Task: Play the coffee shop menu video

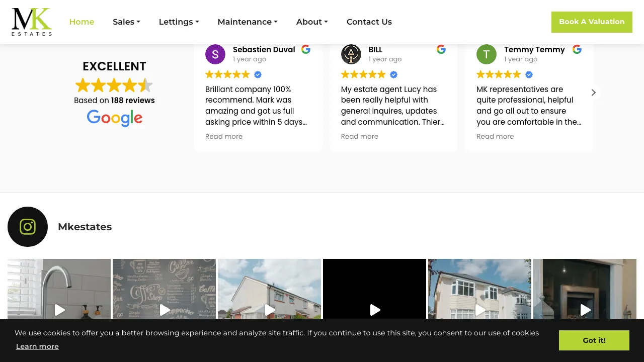Action: 164,310
